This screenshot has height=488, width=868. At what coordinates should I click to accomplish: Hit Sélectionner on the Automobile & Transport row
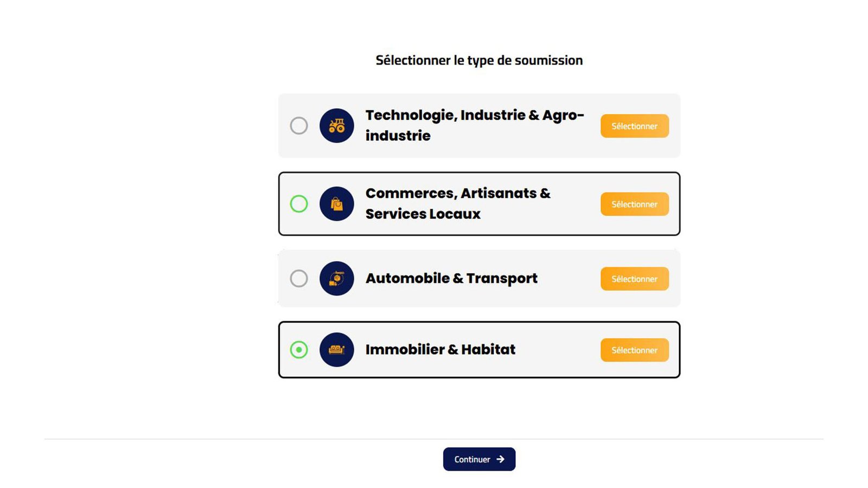634,279
